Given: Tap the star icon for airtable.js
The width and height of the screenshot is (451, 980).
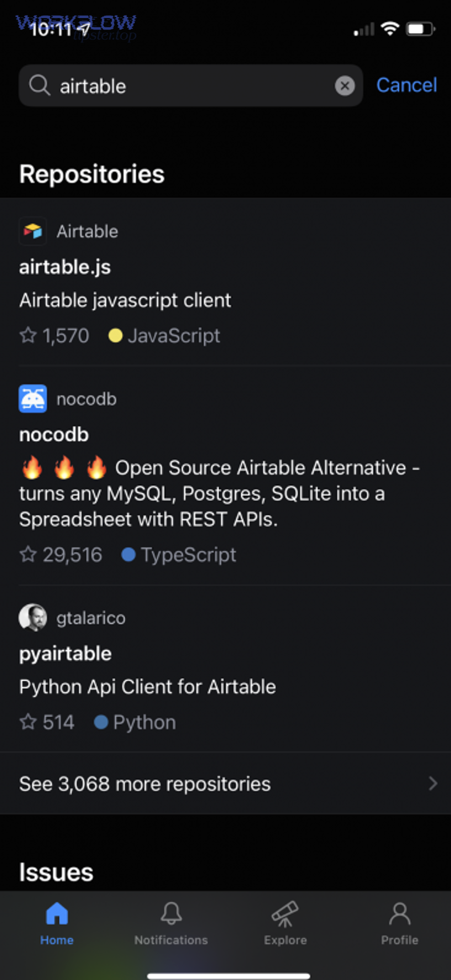Looking at the screenshot, I should click(28, 335).
